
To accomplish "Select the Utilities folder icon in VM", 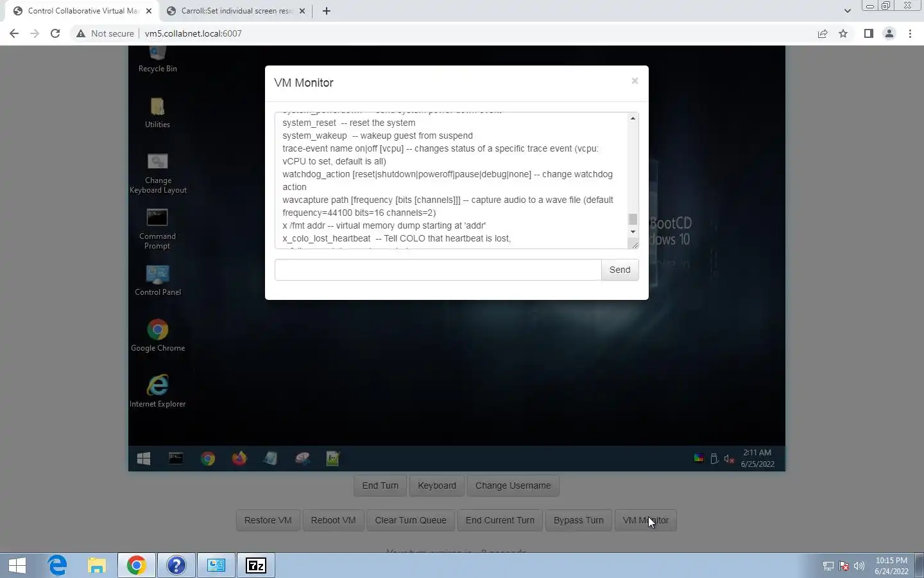I will (x=157, y=112).
